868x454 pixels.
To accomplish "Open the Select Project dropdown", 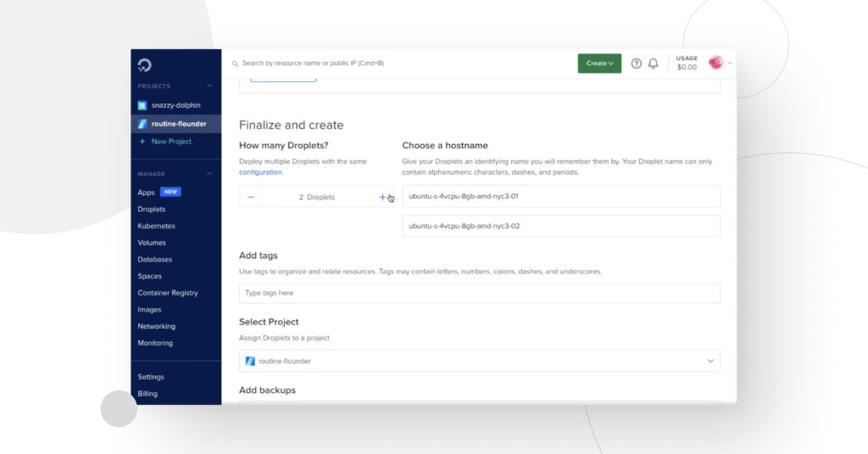I will click(480, 361).
